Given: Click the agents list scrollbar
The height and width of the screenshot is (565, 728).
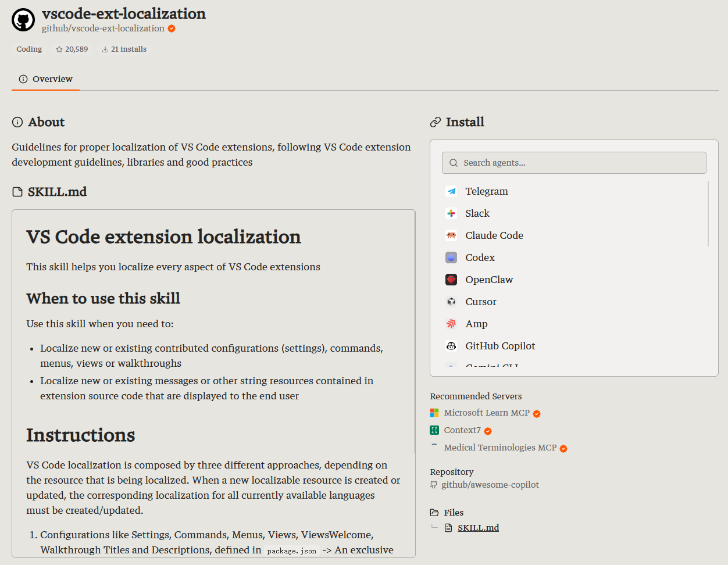Looking at the screenshot, I should point(708,213).
